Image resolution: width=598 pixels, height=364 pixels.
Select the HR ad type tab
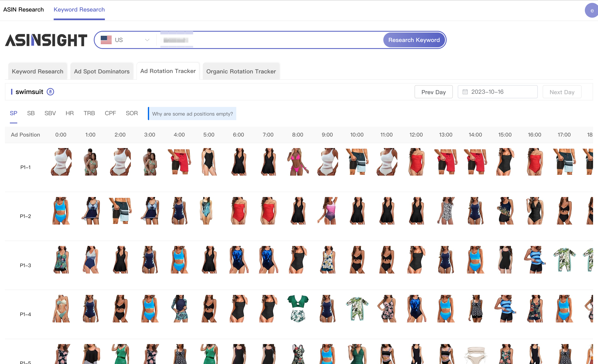point(70,113)
